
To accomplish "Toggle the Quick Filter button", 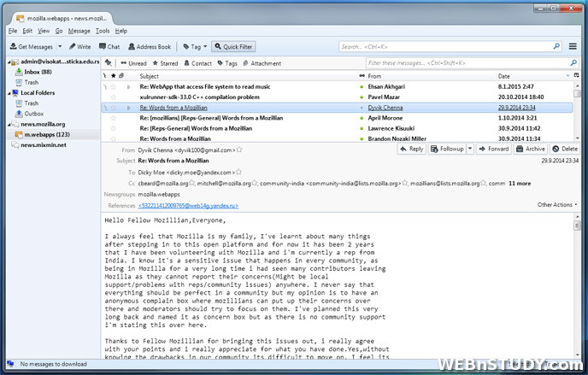I will click(233, 47).
